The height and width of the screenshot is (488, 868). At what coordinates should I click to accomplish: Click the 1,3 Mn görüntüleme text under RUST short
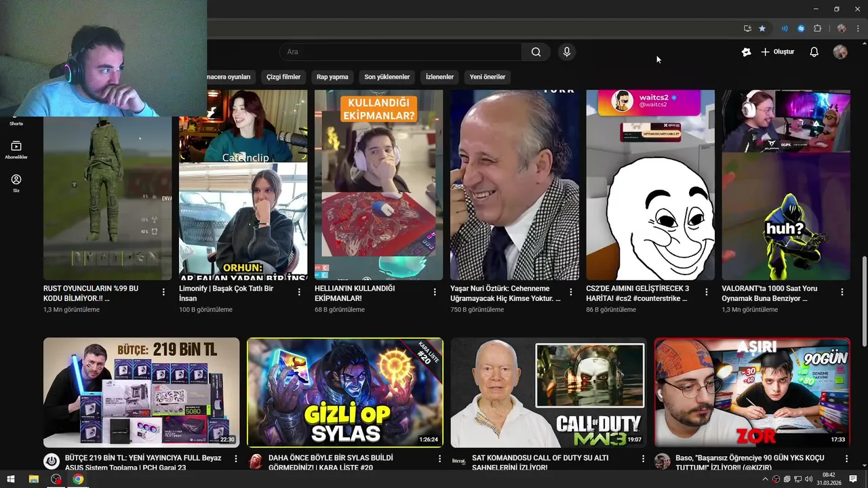click(71, 310)
